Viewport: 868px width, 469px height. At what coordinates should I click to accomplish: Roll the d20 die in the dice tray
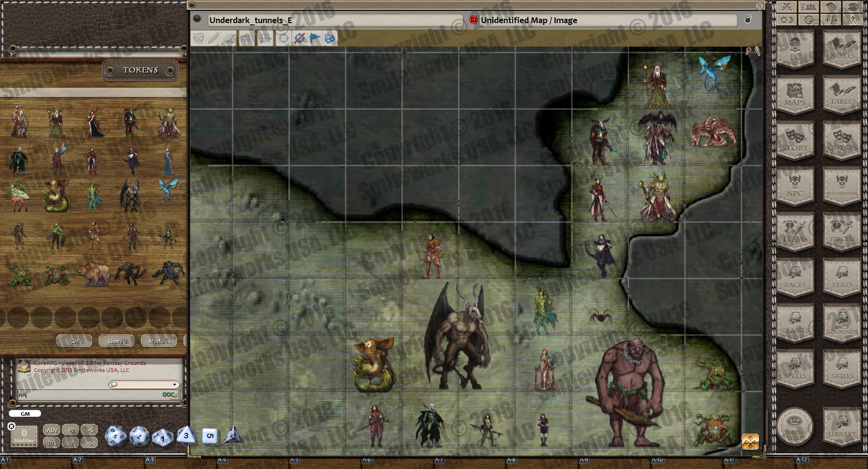point(115,436)
